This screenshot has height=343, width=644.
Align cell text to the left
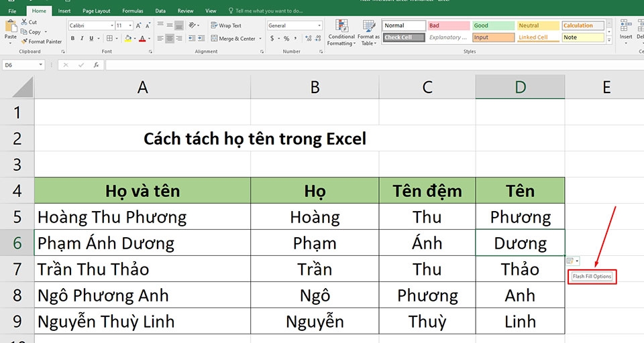(x=160, y=38)
